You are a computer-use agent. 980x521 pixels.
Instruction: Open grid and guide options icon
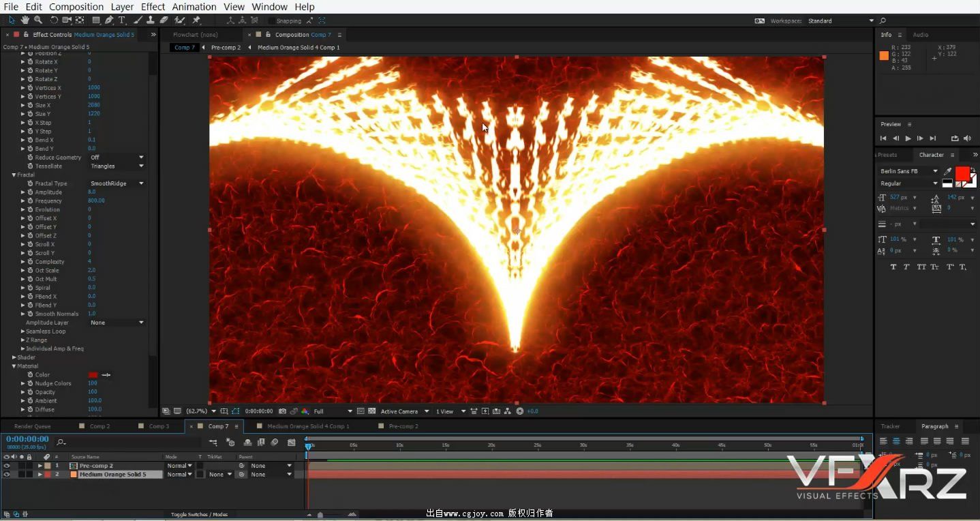tap(224, 411)
